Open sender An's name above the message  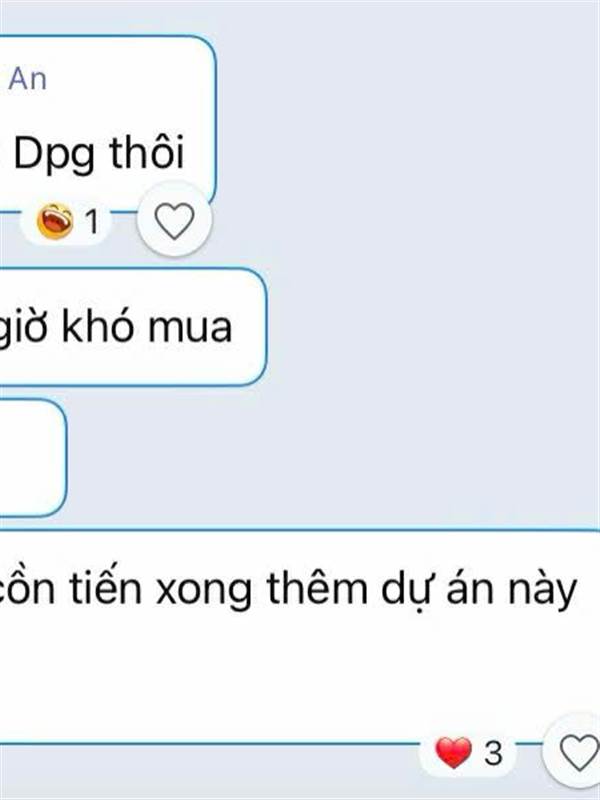pos(27,79)
